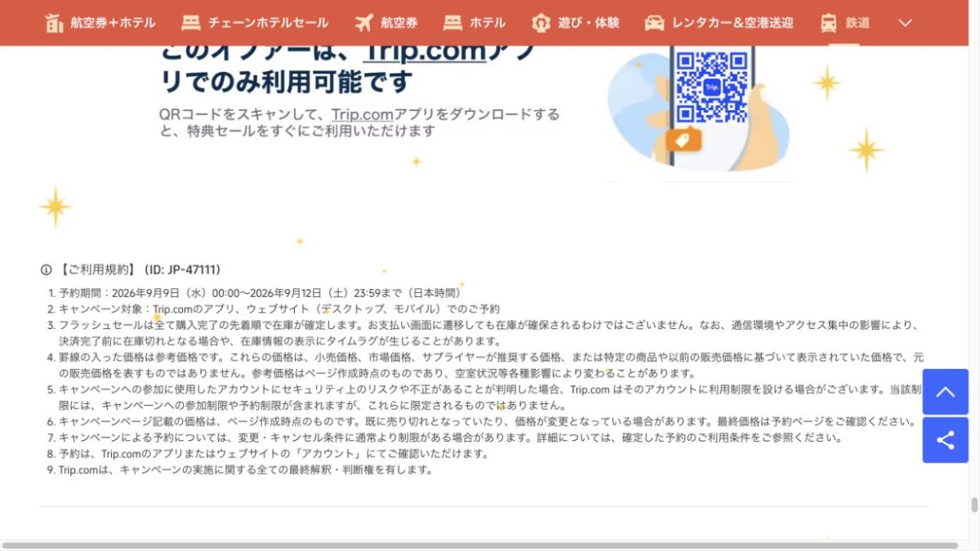This screenshot has width=980, height=551.
Task: Click the hotel bed icon beside ホテル
Action: pos(452,23)
